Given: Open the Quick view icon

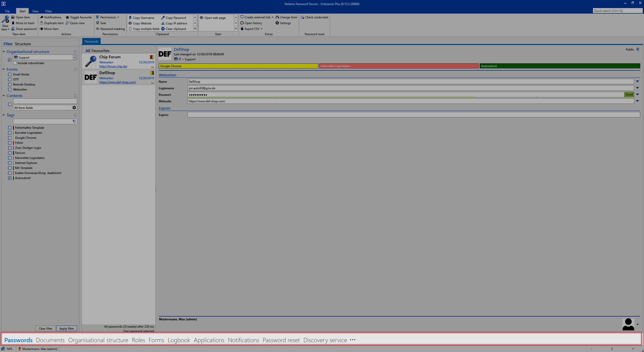Looking at the screenshot, I should point(67,23).
